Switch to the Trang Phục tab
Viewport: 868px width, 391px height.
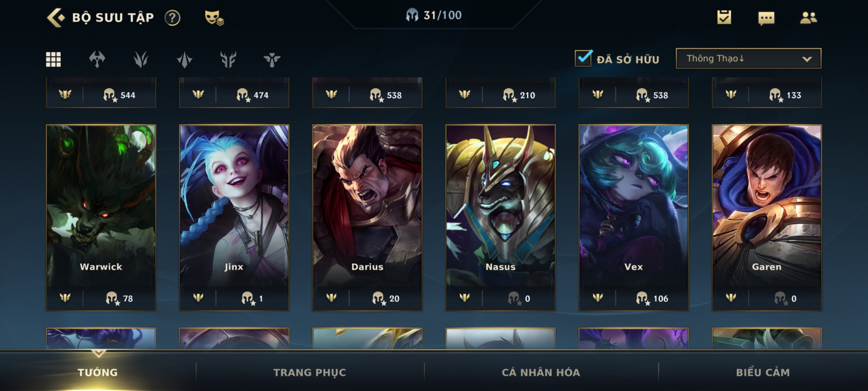[310, 372]
